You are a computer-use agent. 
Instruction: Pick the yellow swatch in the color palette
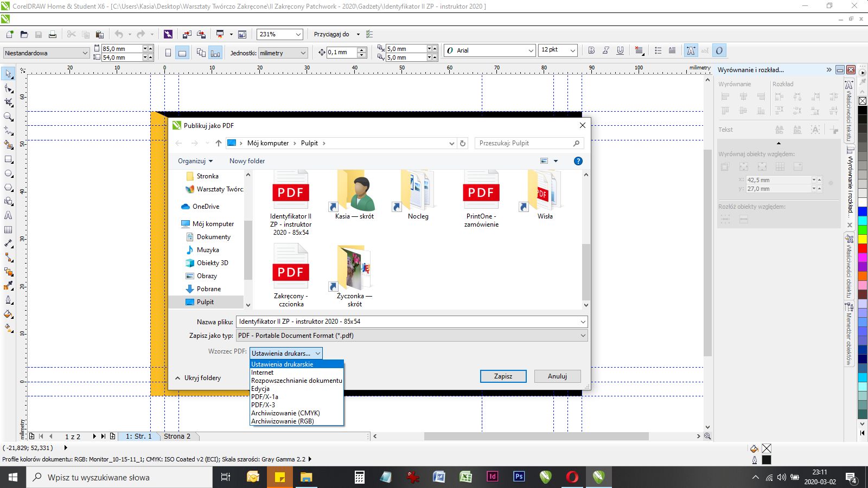point(862,239)
